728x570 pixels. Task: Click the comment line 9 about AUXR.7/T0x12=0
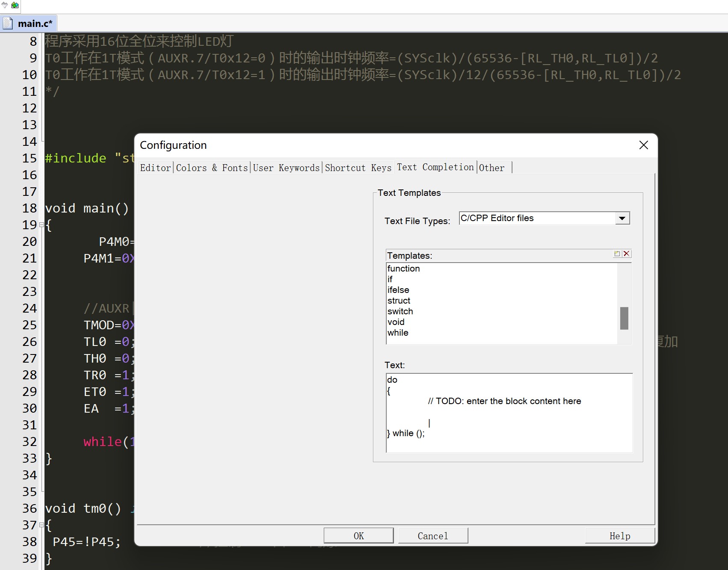click(x=351, y=58)
